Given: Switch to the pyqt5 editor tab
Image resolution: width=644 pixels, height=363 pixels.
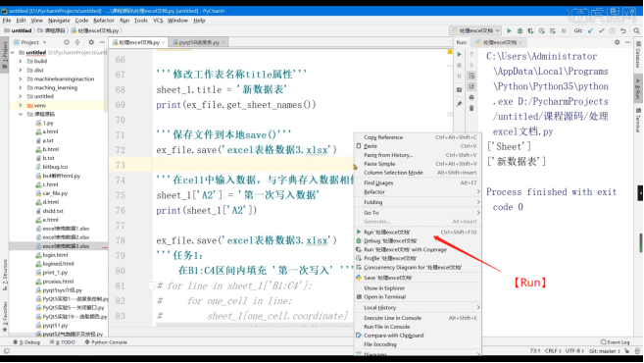Looking at the screenshot, I should 199,42.
